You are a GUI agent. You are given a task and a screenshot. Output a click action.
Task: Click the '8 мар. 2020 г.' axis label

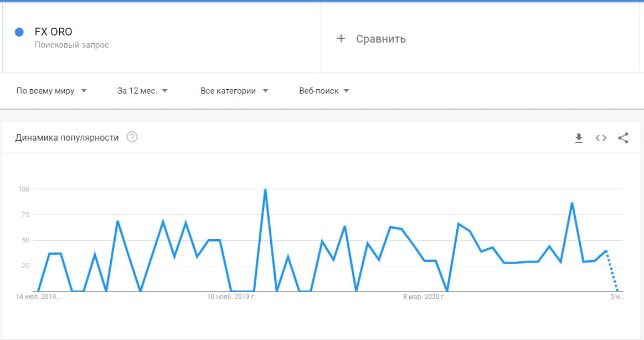tap(424, 297)
